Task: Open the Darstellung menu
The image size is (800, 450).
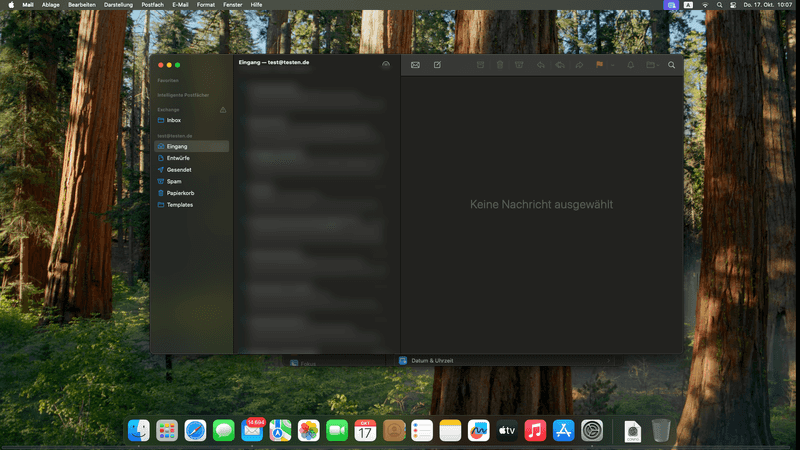Action: (118, 5)
